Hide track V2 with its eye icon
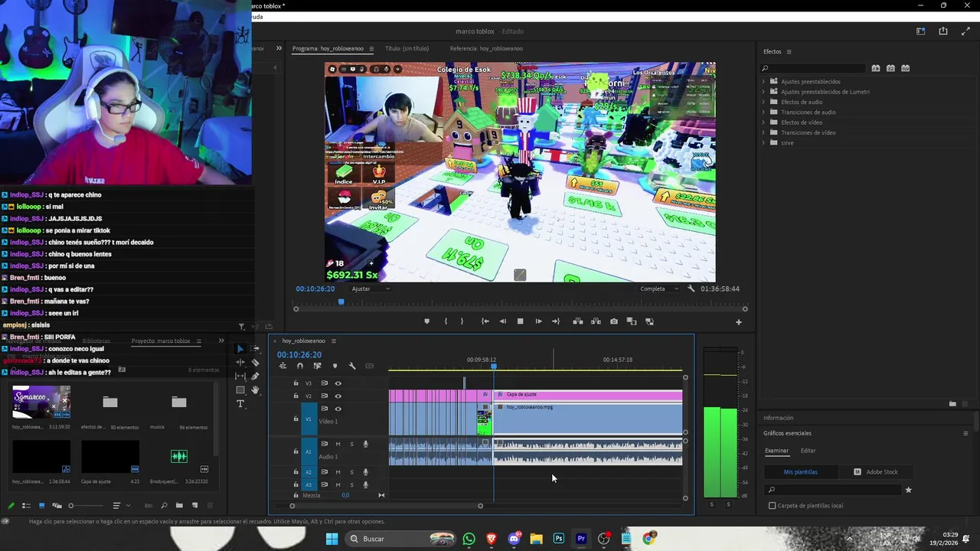 click(x=338, y=396)
